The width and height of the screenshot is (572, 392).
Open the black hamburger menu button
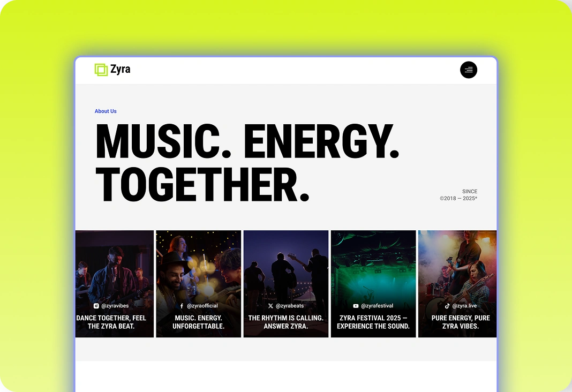click(469, 70)
